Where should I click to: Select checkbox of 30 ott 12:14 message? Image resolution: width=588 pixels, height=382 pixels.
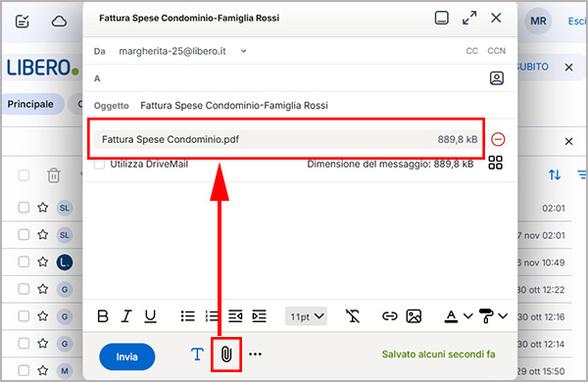[x=24, y=344]
